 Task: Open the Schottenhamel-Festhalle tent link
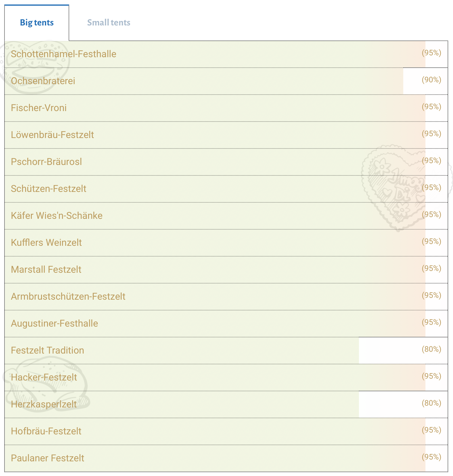coord(64,54)
